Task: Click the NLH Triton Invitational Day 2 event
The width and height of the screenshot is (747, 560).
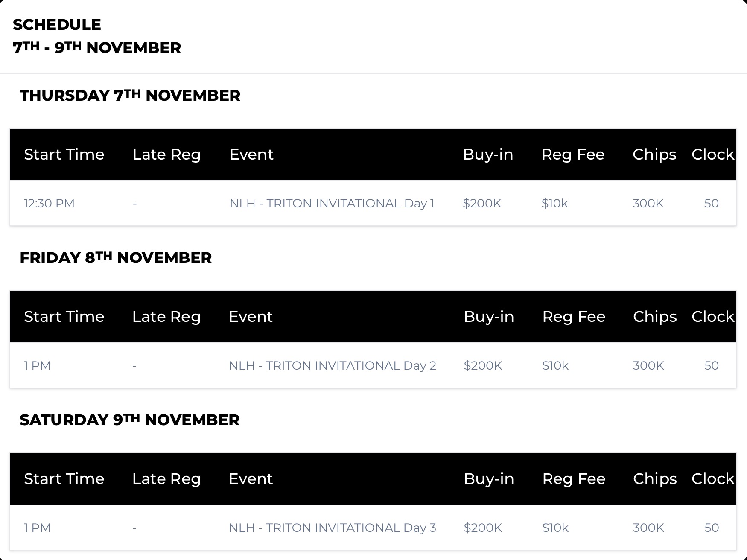Action: (332, 365)
